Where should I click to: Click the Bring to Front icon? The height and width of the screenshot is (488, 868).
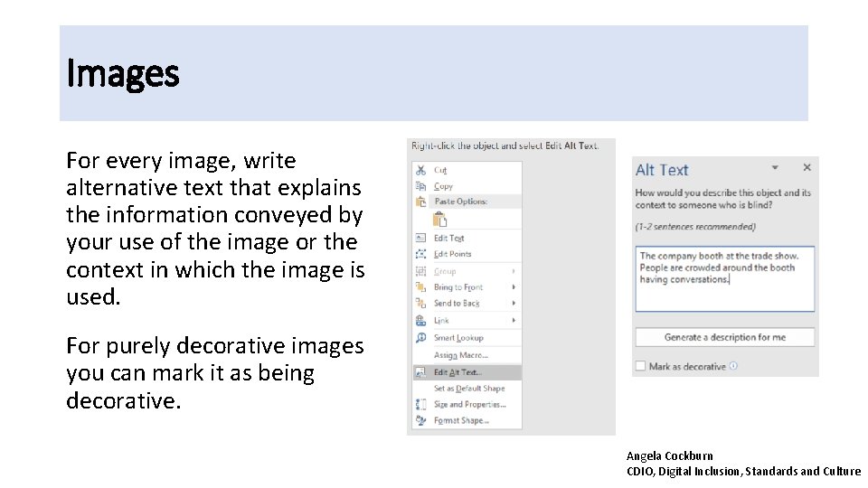pos(421,287)
